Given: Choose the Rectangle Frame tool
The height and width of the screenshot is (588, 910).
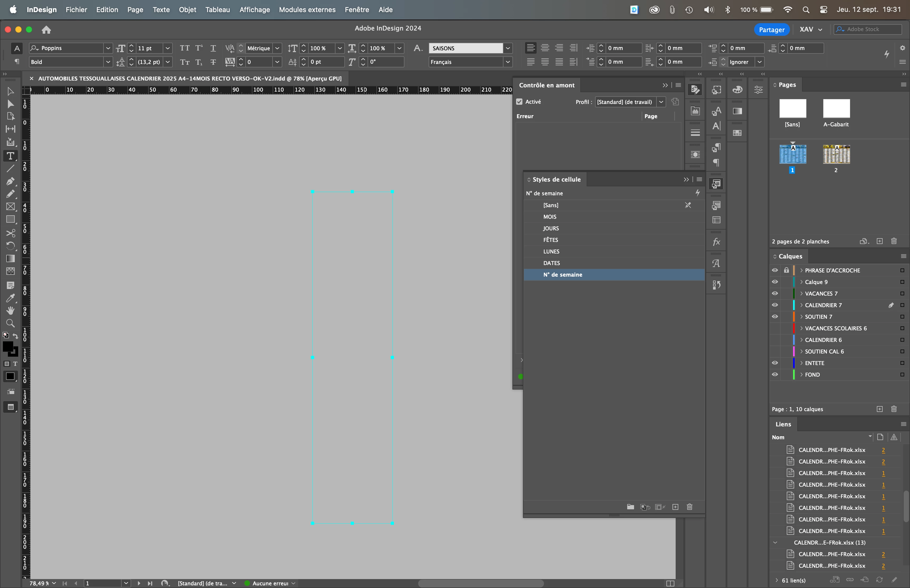Looking at the screenshot, I should [x=10, y=207].
